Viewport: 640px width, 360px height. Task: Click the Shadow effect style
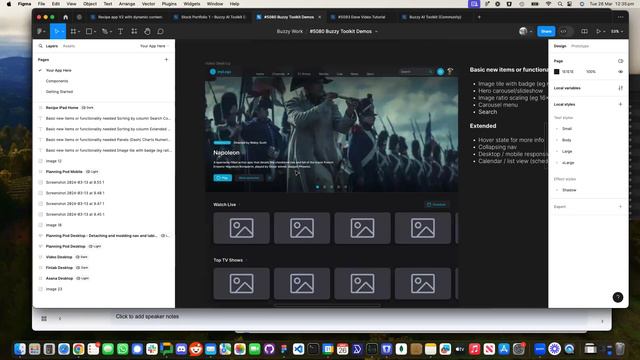click(x=569, y=190)
